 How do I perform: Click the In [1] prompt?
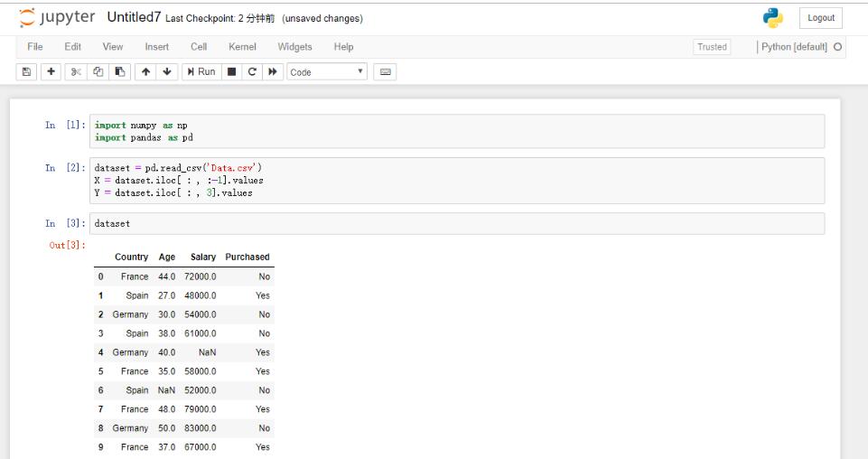point(65,125)
